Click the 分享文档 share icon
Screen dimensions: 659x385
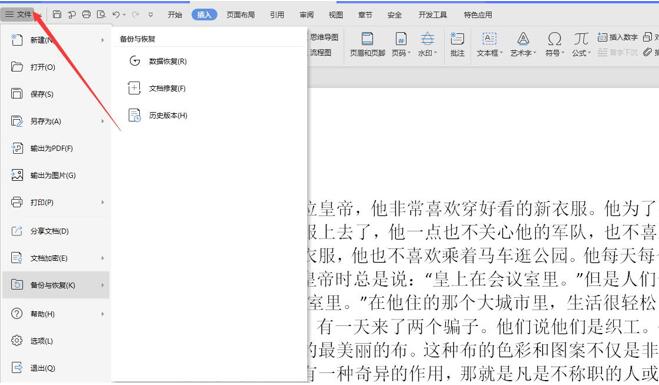(16, 231)
